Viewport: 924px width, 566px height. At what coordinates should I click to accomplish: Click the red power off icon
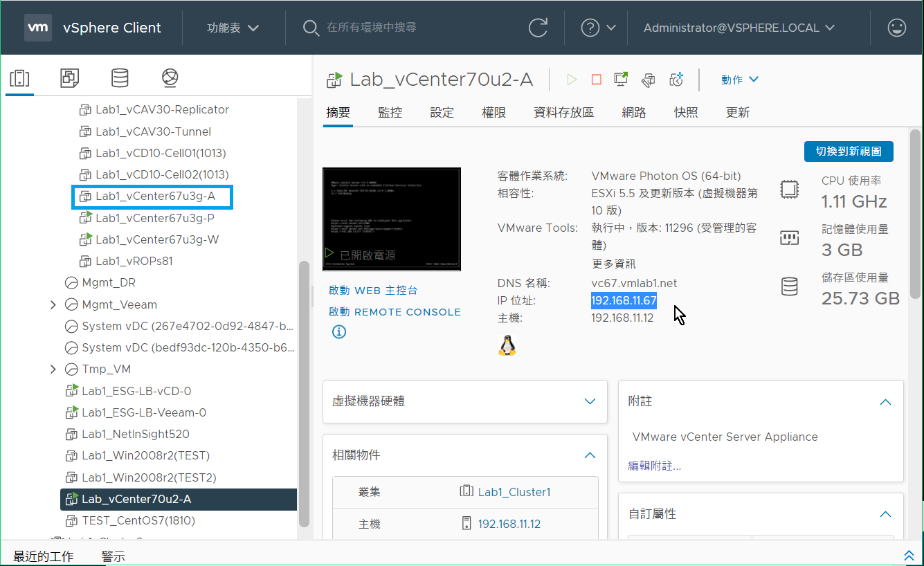click(x=597, y=80)
